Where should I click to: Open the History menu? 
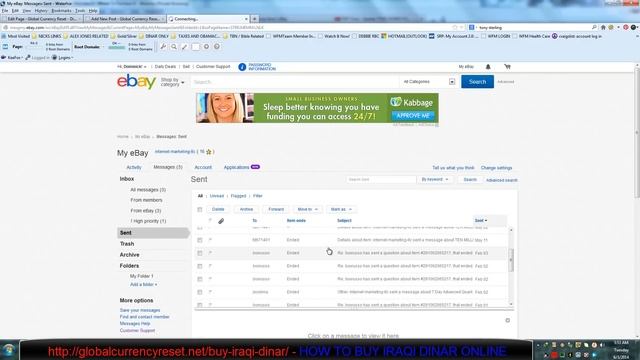point(41,11)
